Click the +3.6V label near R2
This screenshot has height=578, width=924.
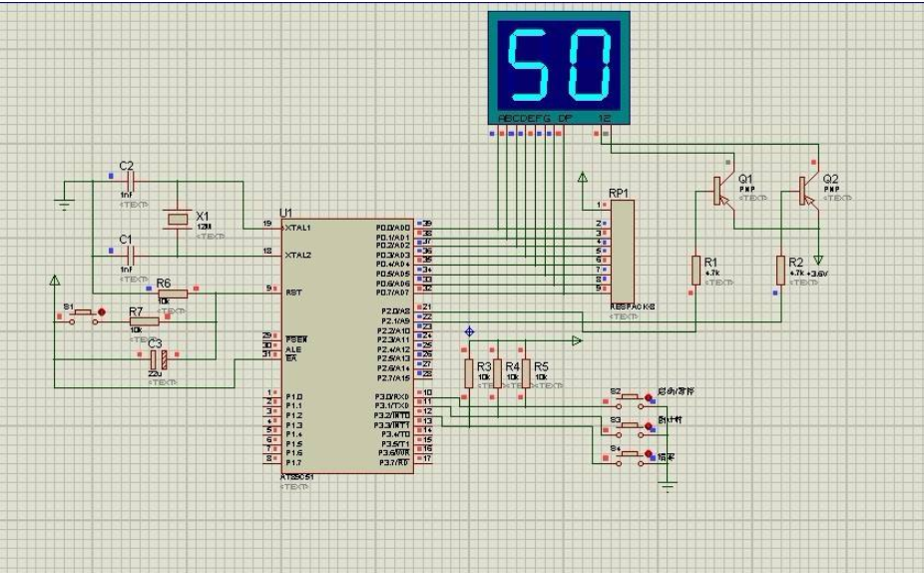tap(818, 274)
